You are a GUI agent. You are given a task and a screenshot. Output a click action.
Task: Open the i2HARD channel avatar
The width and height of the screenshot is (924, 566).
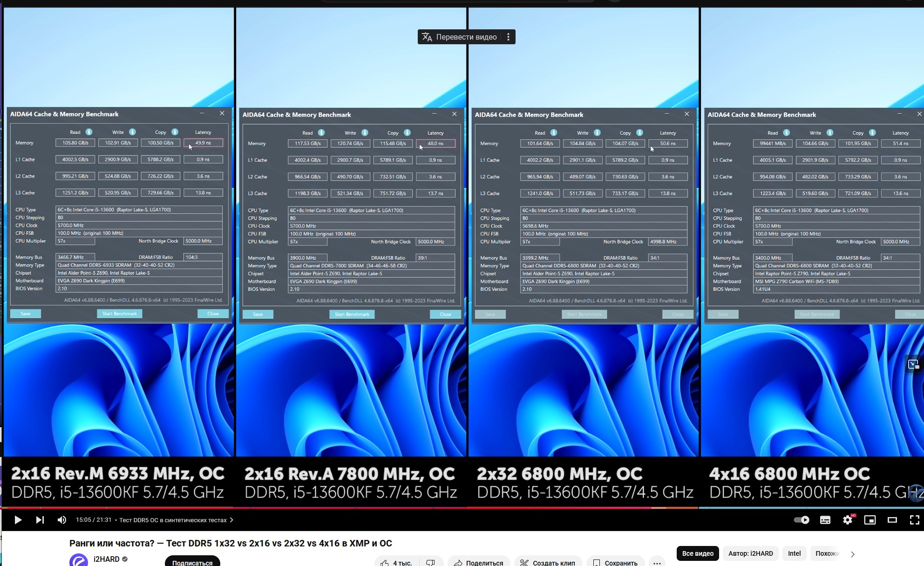pyautogui.click(x=78, y=560)
